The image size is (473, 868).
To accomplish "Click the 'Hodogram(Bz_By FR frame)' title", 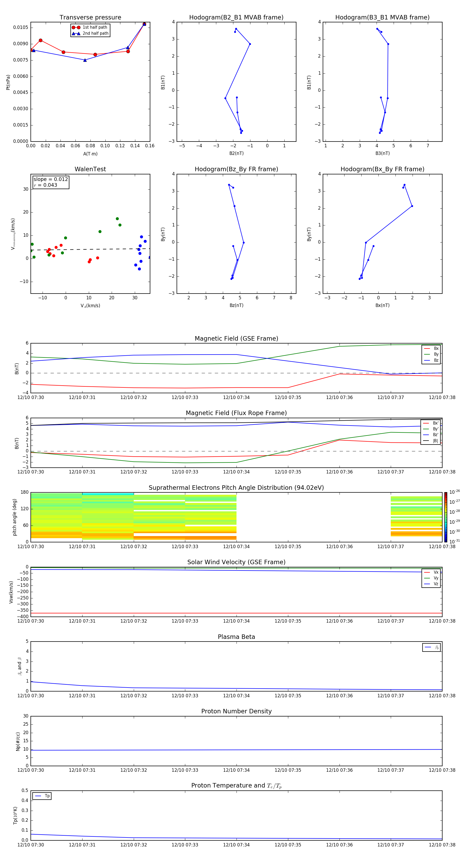I will click(236, 169).
